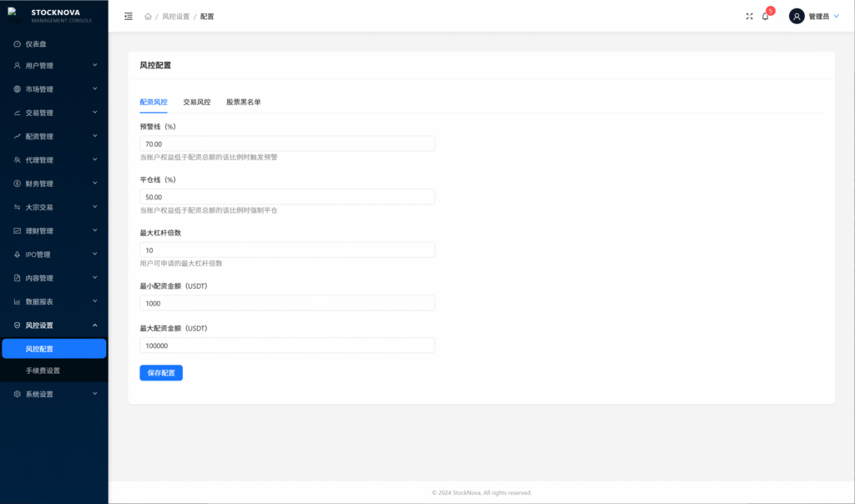Viewport: 855px width, 504px height.
Task: Switch to the 交易风控 tab
Action: [197, 102]
